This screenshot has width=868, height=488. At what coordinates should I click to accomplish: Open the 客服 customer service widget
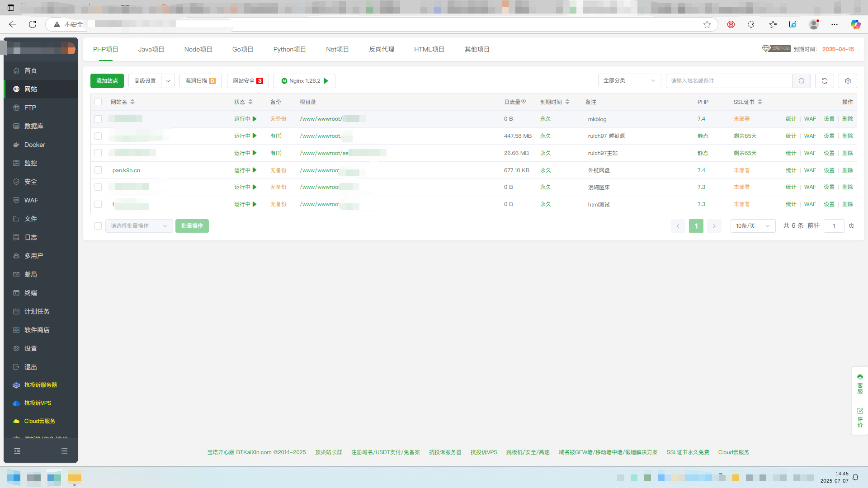tap(860, 384)
